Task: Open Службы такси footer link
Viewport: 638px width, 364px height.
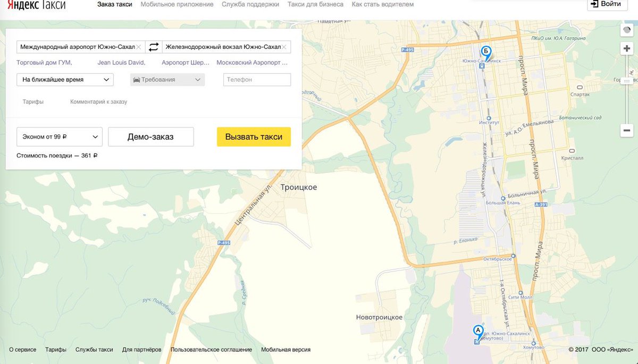Action: [x=94, y=350]
